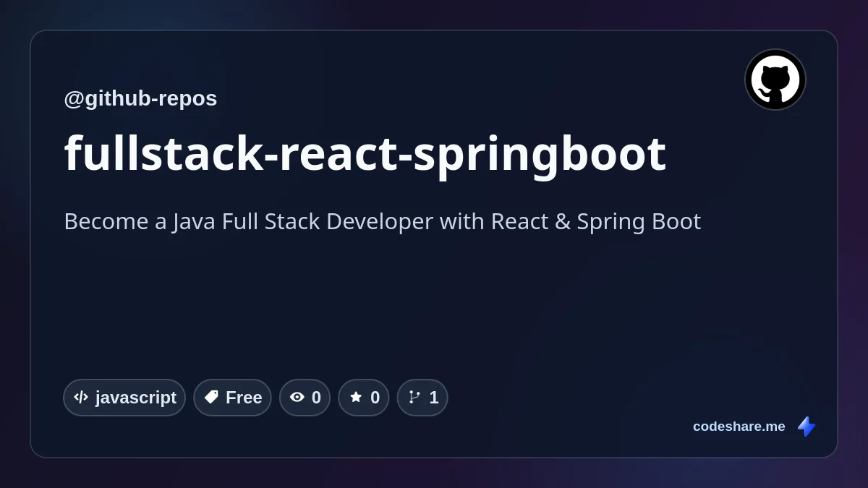The width and height of the screenshot is (868, 488).
Task: Click the forks count 1
Action: pyautogui.click(x=434, y=397)
